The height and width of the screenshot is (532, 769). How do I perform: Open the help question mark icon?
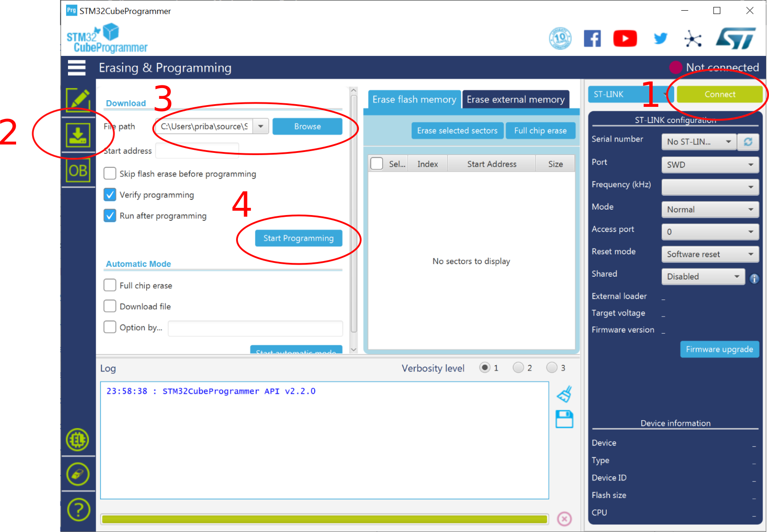click(78, 509)
